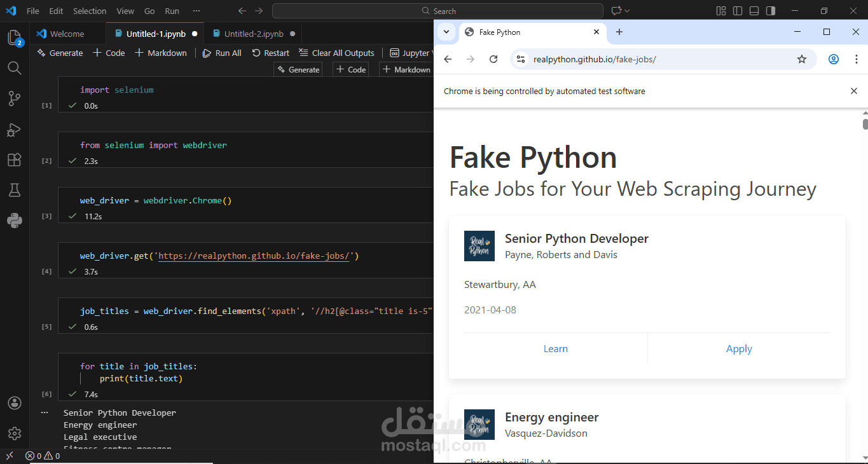Viewport: 868px width, 464px height.
Task: Open Manage gear settings in activity bar
Action: click(14, 433)
